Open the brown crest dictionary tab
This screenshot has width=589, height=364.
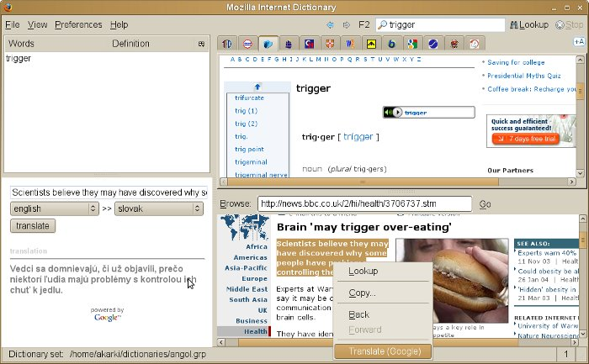pos(454,44)
